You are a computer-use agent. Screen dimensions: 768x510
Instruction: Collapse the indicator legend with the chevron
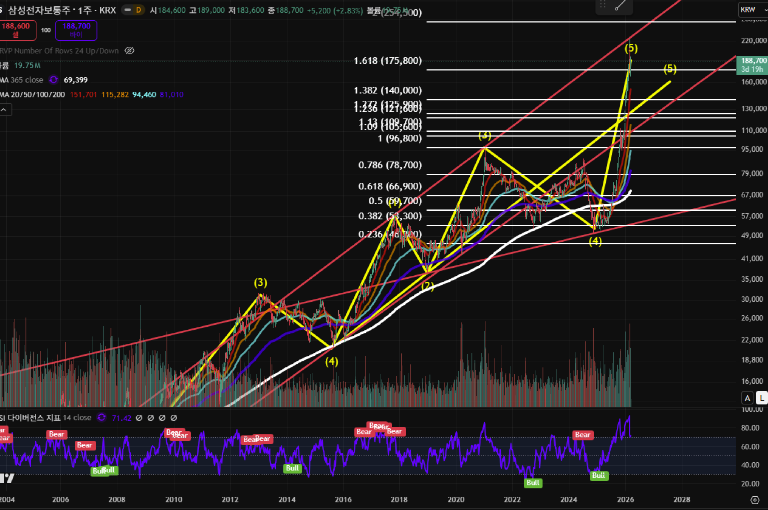[4, 110]
